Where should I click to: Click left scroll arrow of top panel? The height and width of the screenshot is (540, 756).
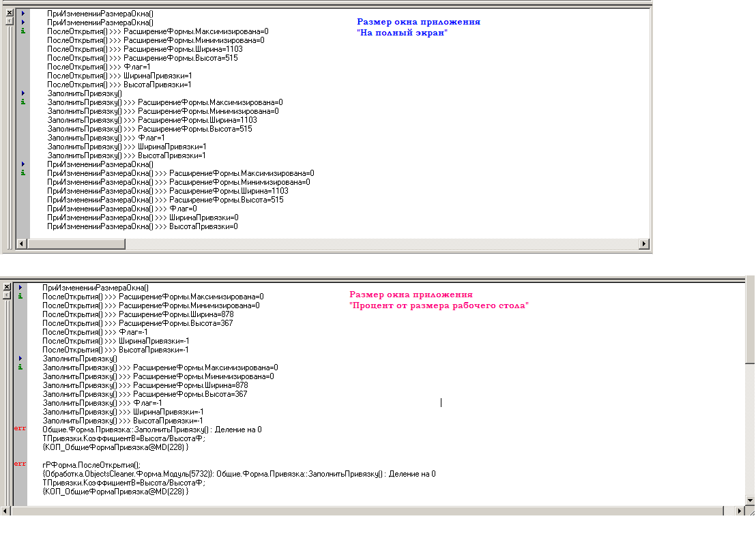21,244
